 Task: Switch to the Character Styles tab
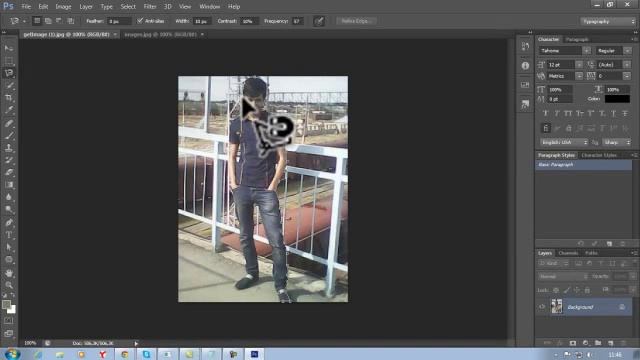coord(599,156)
